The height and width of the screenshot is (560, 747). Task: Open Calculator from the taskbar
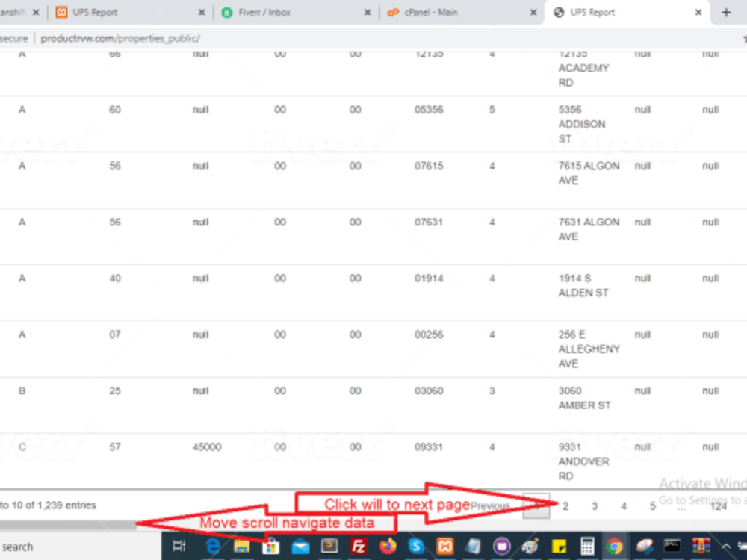click(587, 547)
